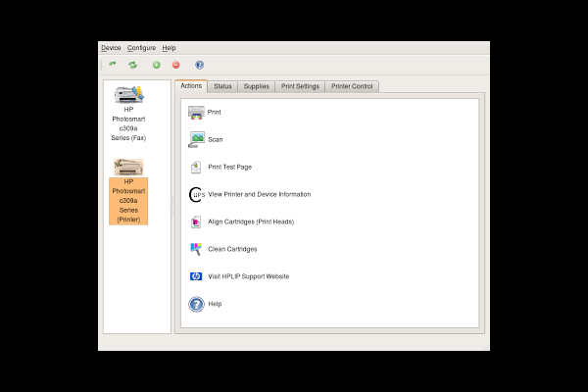Screen dimensions: 588x392
Task: Open Visit HPLIP Support Website link
Action: [249, 276]
